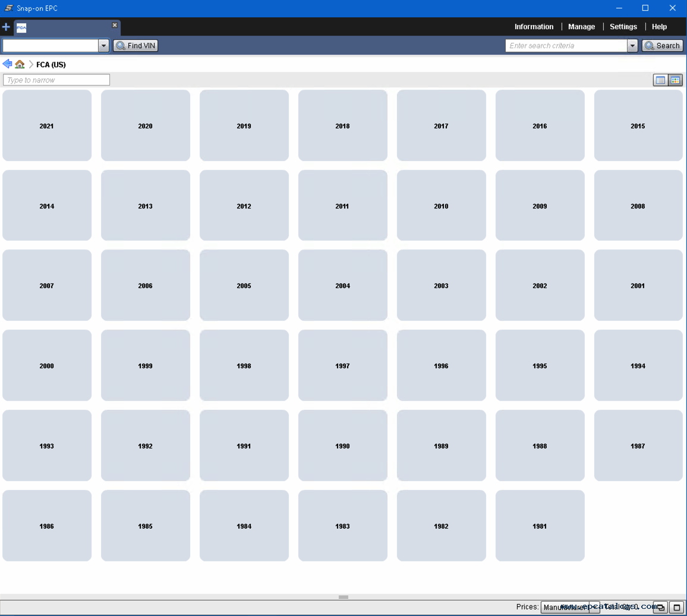Viewport: 687px width, 616px height.
Task: Click the cascade windows icon in status bar
Action: [x=660, y=607]
